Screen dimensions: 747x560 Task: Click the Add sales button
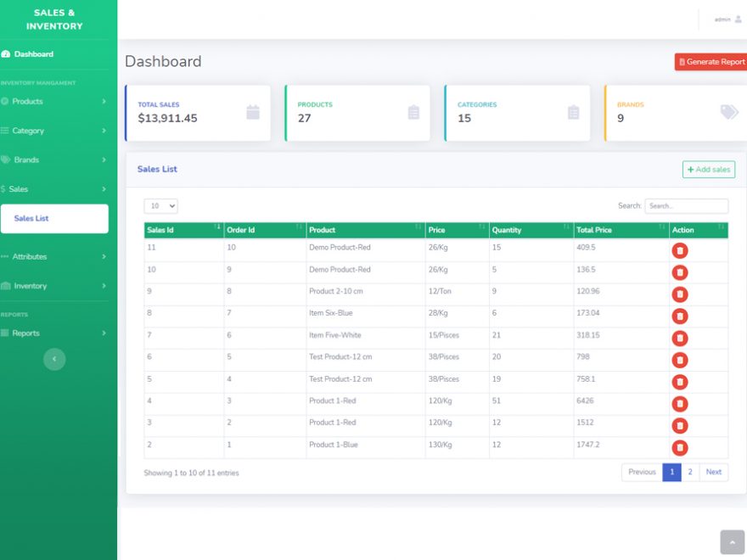(708, 170)
